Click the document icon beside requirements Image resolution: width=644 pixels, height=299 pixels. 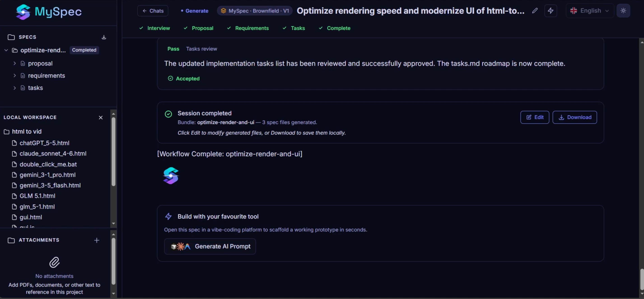23,75
